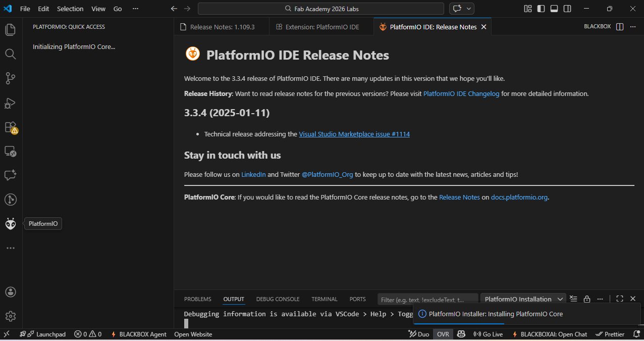Screen dimensions: 644x341
Task: Open the Explorer view in the activity bar
Action: coord(11,30)
